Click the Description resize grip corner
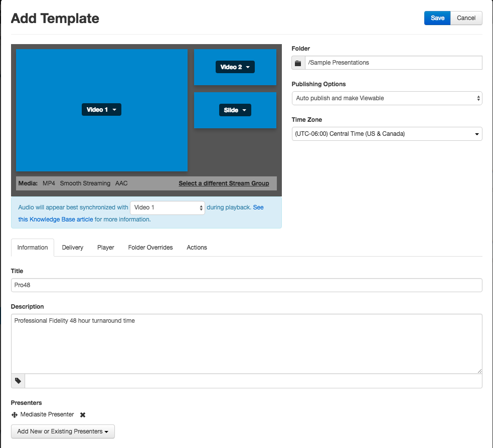This screenshot has height=448, width=493. [479, 371]
